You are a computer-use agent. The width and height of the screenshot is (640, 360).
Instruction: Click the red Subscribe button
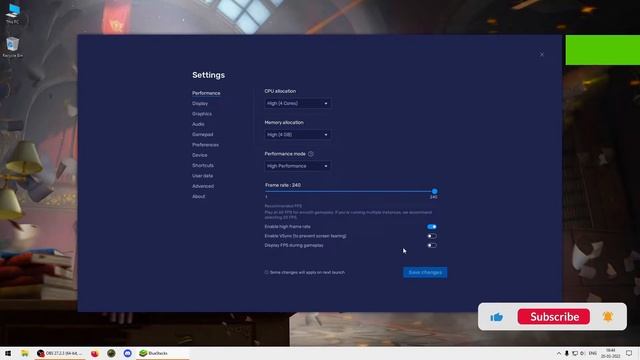tap(554, 317)
